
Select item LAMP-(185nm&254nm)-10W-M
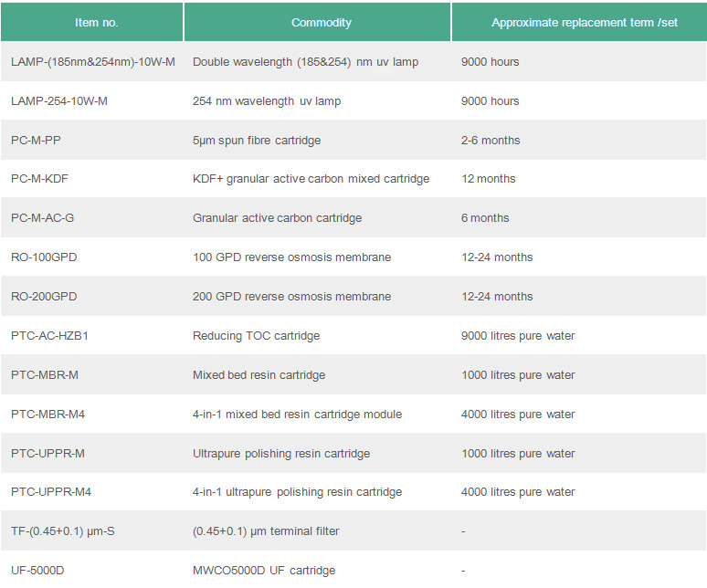tap(92, 62)
